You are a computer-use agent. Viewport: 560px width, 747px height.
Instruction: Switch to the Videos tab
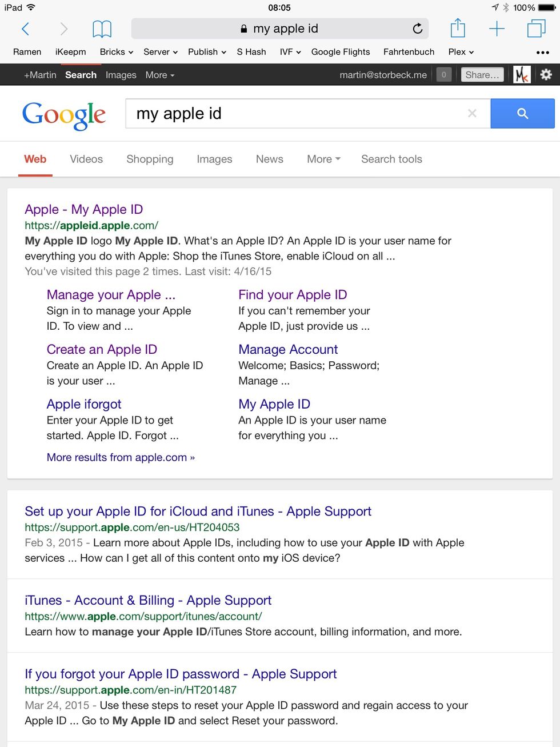coord(86,159)
